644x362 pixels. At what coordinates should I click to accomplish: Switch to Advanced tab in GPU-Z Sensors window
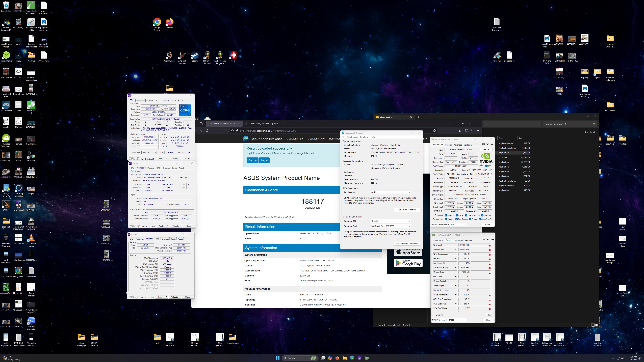tap(458, 240)
